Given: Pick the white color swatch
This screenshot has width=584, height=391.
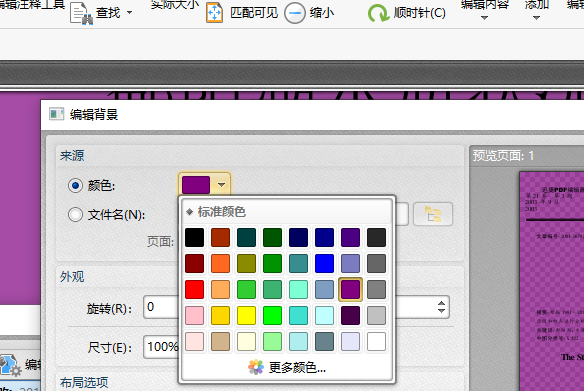Looking at the screenshot, I should 376,341.
